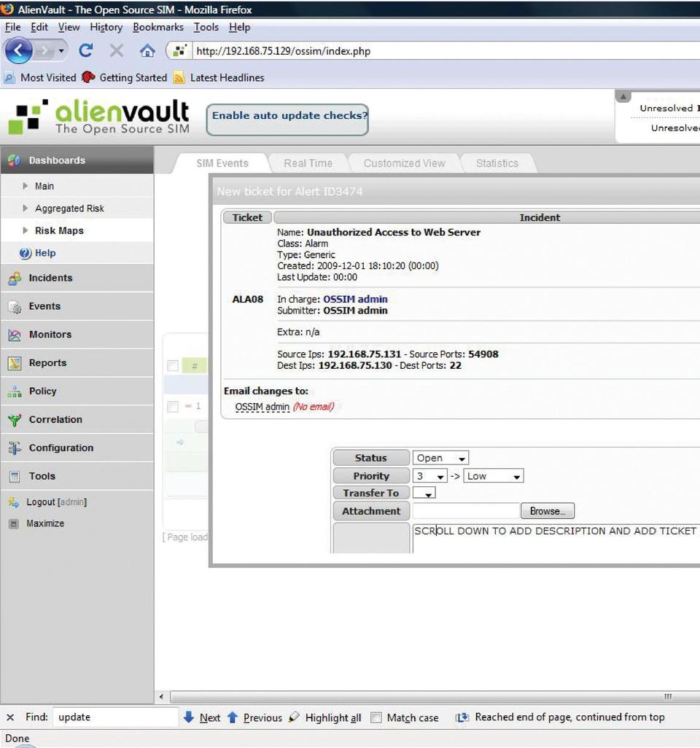This screenshot has width=700, height=748.
Task: Click the Browse button for attachment
Action: (548, 511)
